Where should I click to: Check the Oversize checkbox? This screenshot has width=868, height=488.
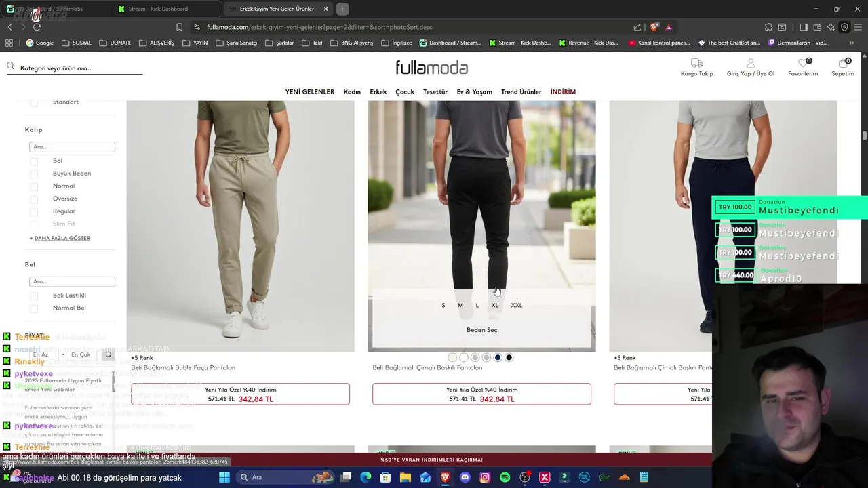(34, 199)
